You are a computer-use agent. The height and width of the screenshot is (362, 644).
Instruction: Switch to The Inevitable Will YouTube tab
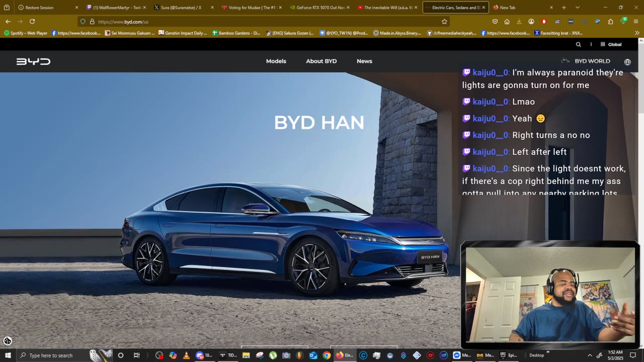[x=387, y=8]
